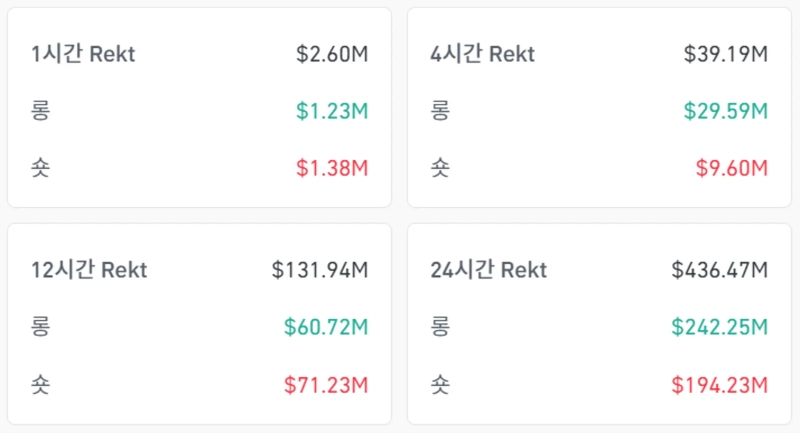Click the 24시간 Rekt card title
This screenshot has height=433, width=800.
point(489,270)
